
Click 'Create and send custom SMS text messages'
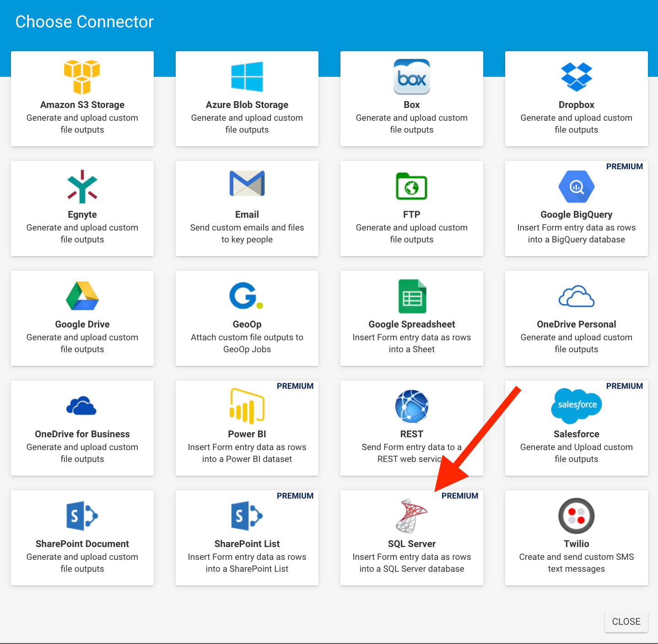(577, 563)
